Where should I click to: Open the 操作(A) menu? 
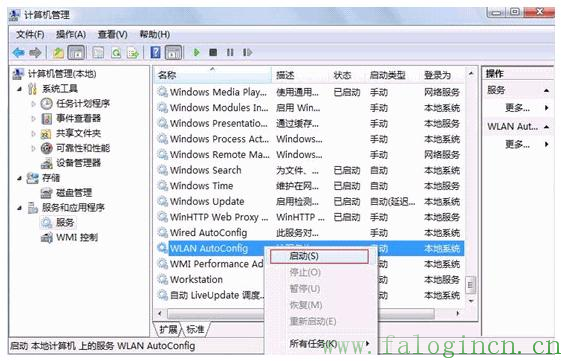(71, 35)
